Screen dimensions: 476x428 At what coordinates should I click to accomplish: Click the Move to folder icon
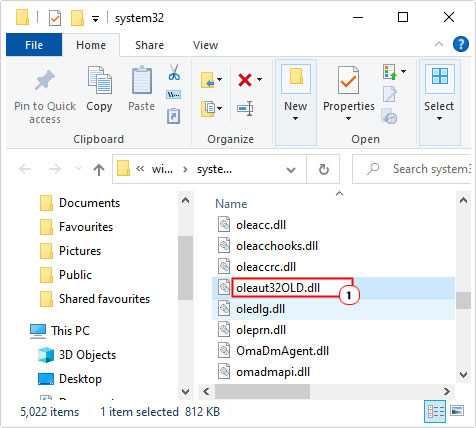207,80
